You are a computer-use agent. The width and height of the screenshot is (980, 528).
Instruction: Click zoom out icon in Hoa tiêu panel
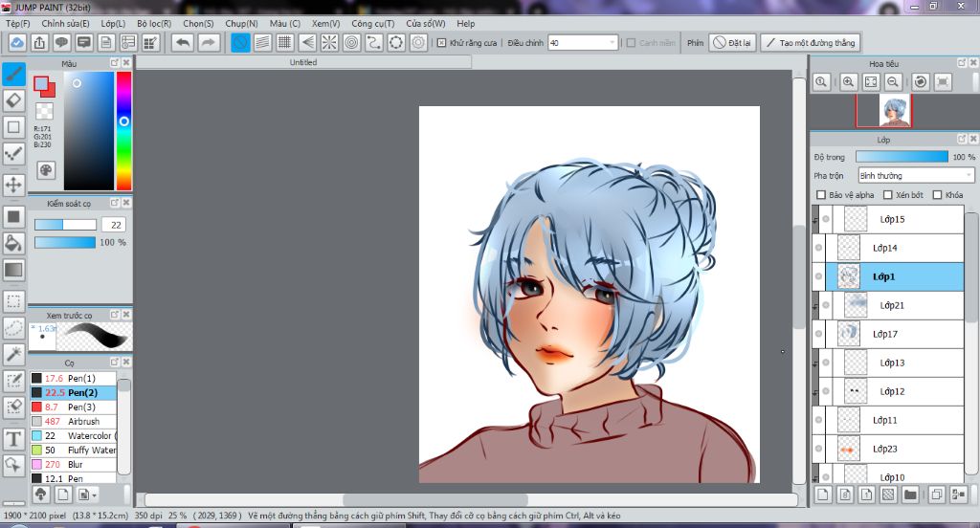[x=893, y=82]
